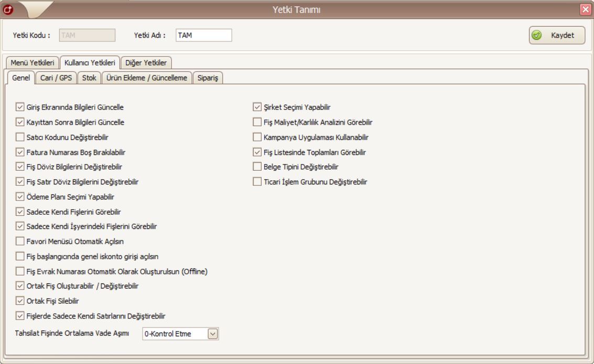
Task: Uncheck Giriş Ekranında Bilgileri Güncelle
Action: tap(20, 107)
